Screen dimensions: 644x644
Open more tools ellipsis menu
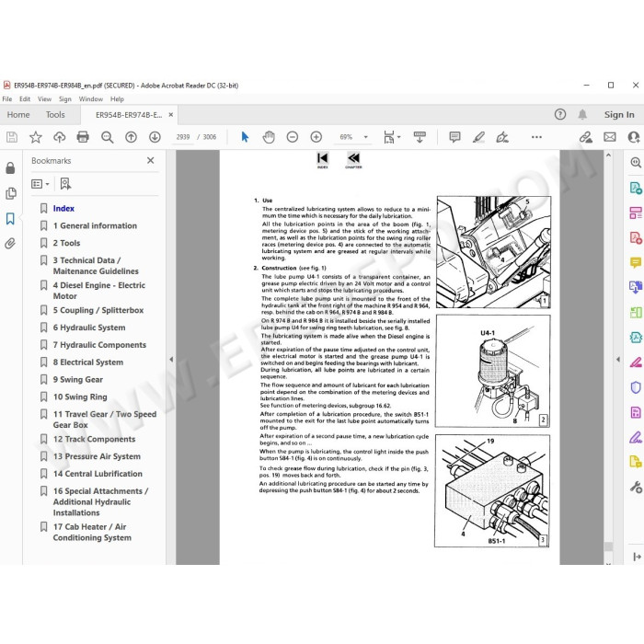(x=536, y=137)
